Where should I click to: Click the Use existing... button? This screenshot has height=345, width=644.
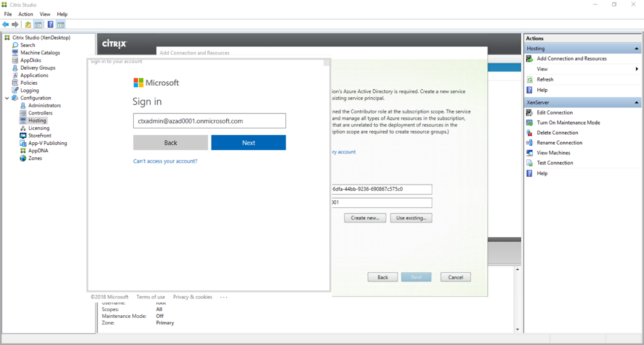[411, 218]
